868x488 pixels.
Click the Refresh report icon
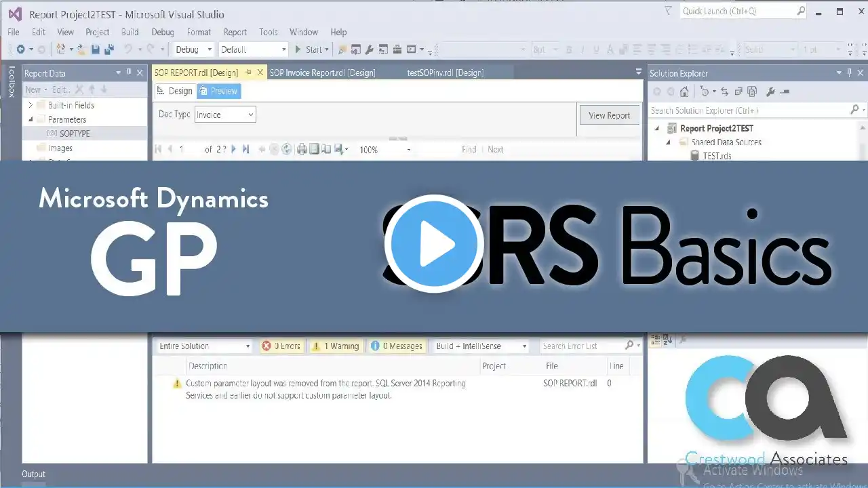pyautogui.click(x=286, y=149)
